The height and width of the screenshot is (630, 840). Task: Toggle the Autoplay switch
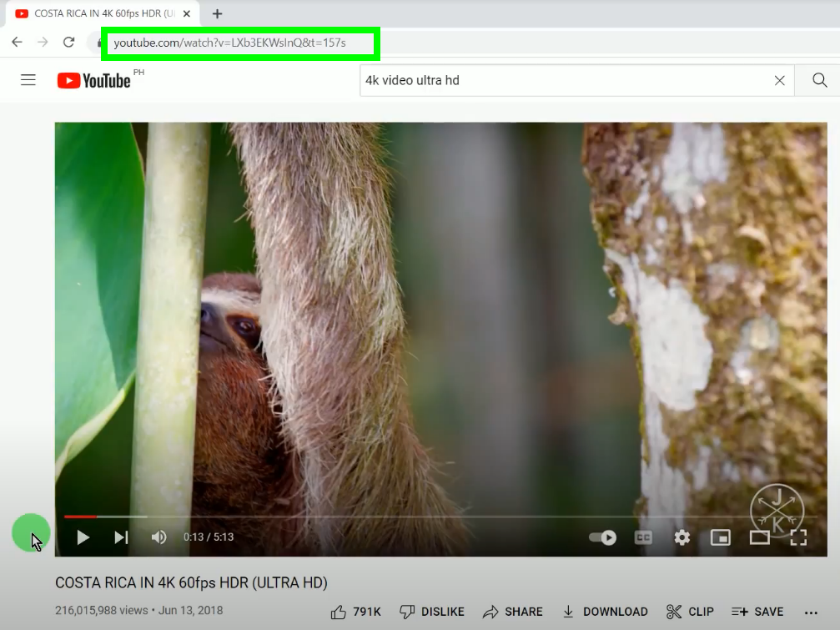coord(602,537)
